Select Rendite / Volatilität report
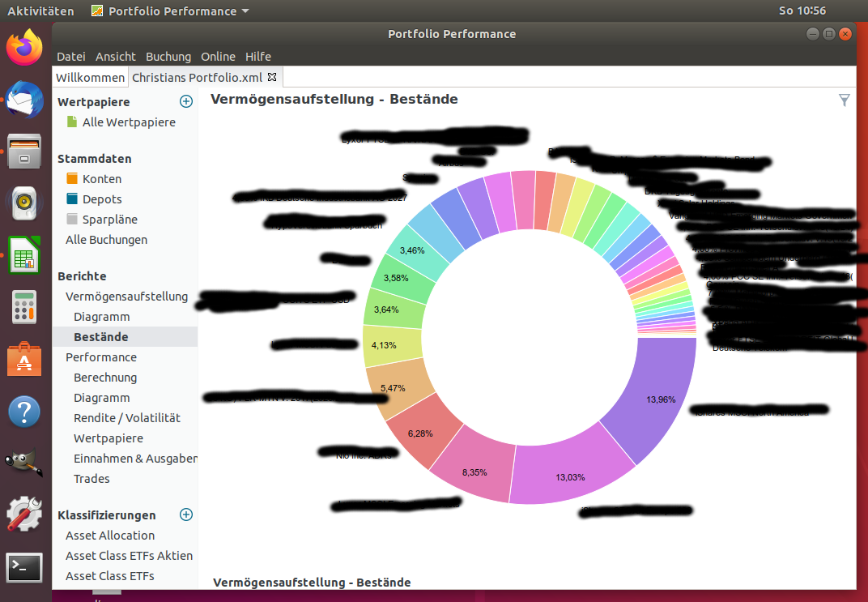868x602 pixels. 127,418
